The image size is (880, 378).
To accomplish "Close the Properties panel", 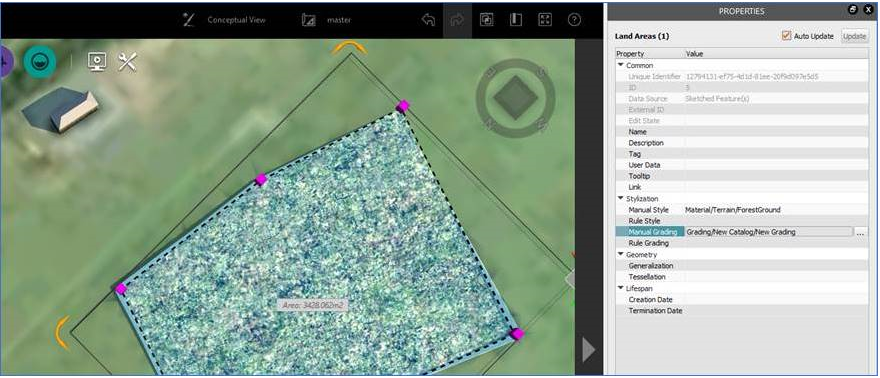I will pos(868,10).
